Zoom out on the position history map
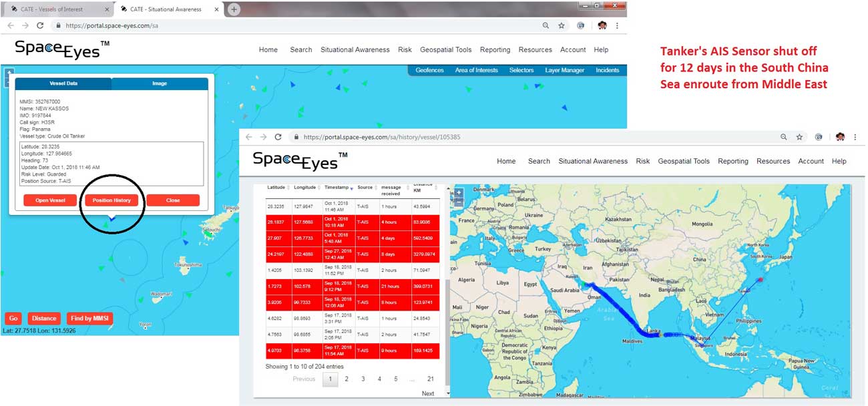Screen dimensions: 868x406 click(459, 202)
